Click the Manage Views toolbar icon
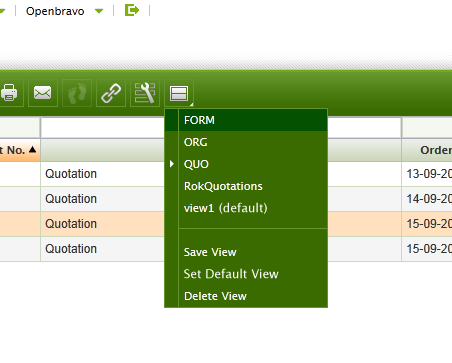 (x=179, y=93)
